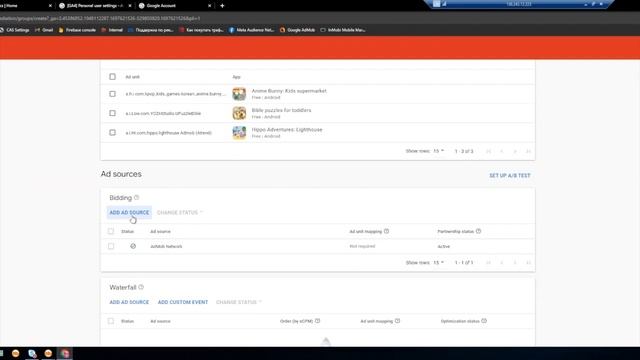Select all bidding ad sources checkbox

point(111,231)
